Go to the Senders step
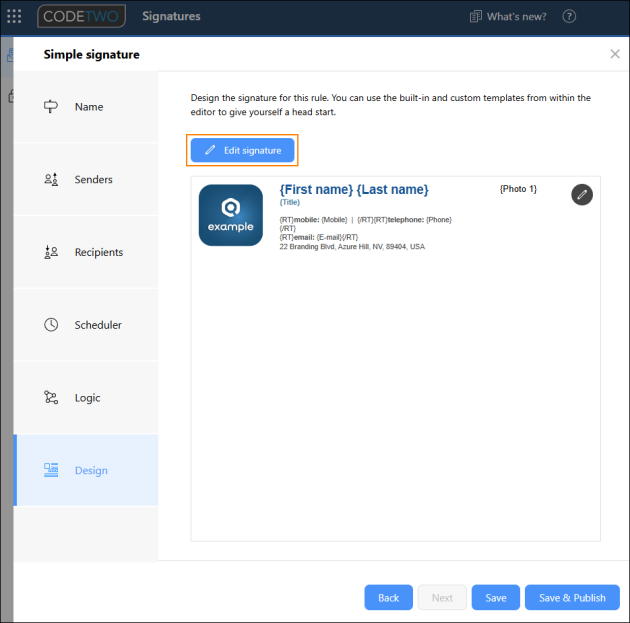630x623 pixels. pyautogui.click(x=86, y=180)
